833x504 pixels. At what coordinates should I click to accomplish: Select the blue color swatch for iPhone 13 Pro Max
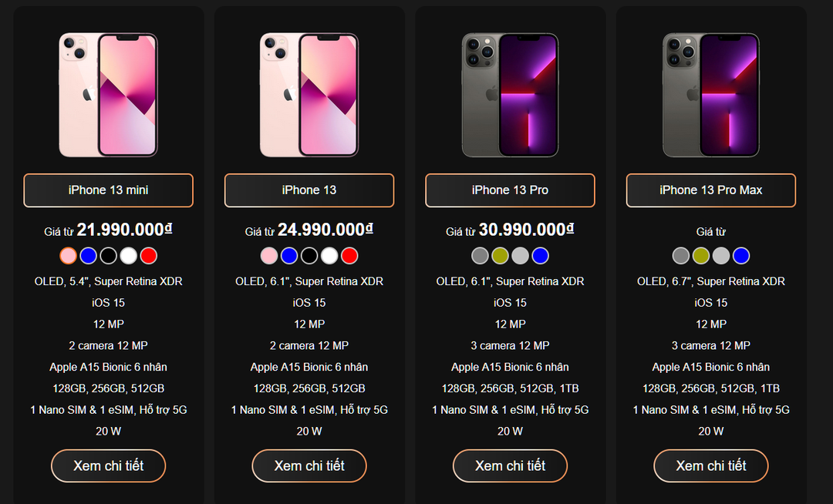click(x=741, y=255)
